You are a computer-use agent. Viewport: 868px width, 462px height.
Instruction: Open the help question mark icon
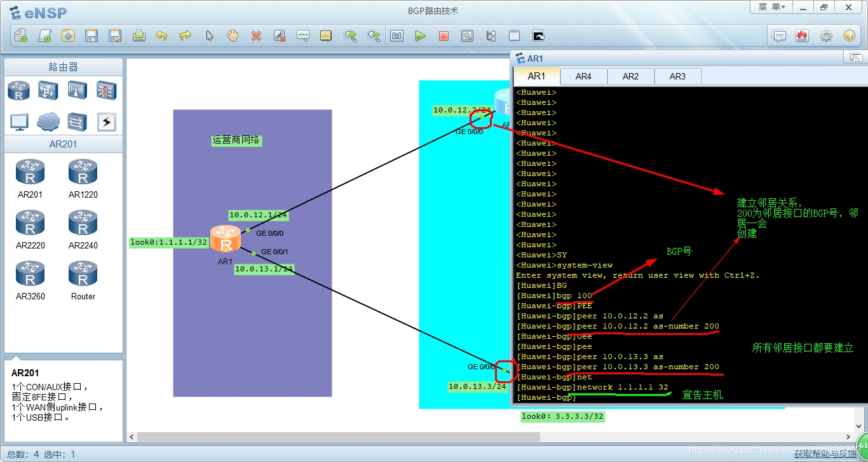pos(850,36)
